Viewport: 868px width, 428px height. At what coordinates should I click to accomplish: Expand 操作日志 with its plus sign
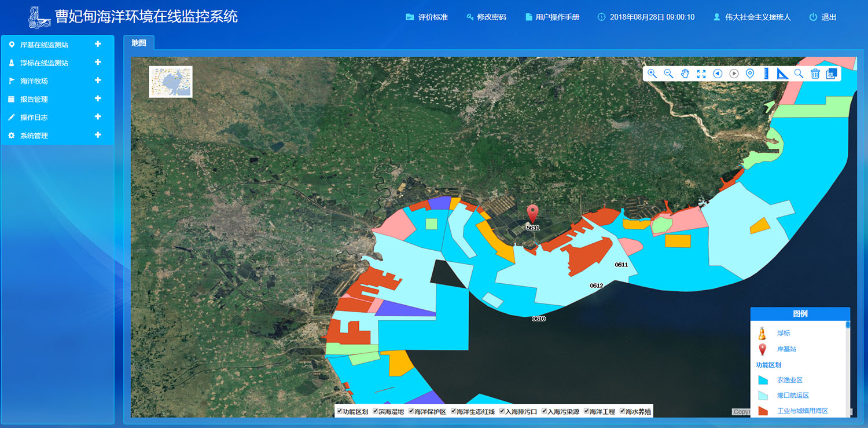pyautogui.click(x=98, y=117)
